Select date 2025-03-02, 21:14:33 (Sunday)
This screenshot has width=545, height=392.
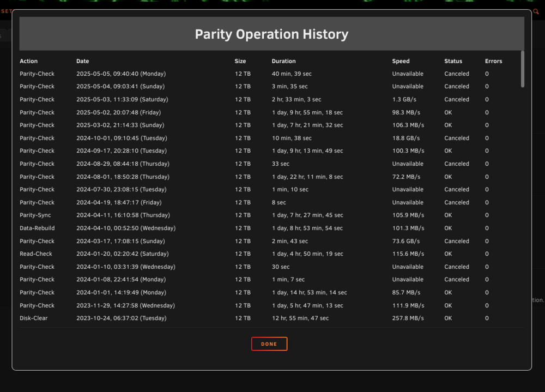click(x=120, y=125)
